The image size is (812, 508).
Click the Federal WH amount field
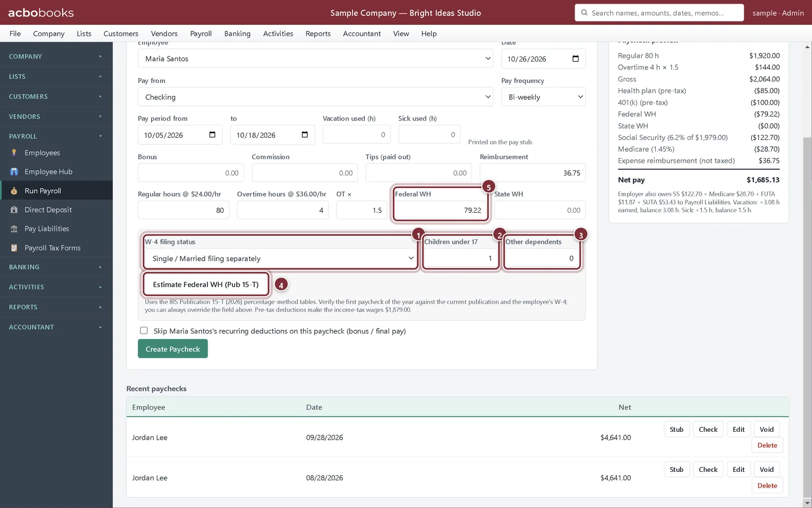(441, 210)
